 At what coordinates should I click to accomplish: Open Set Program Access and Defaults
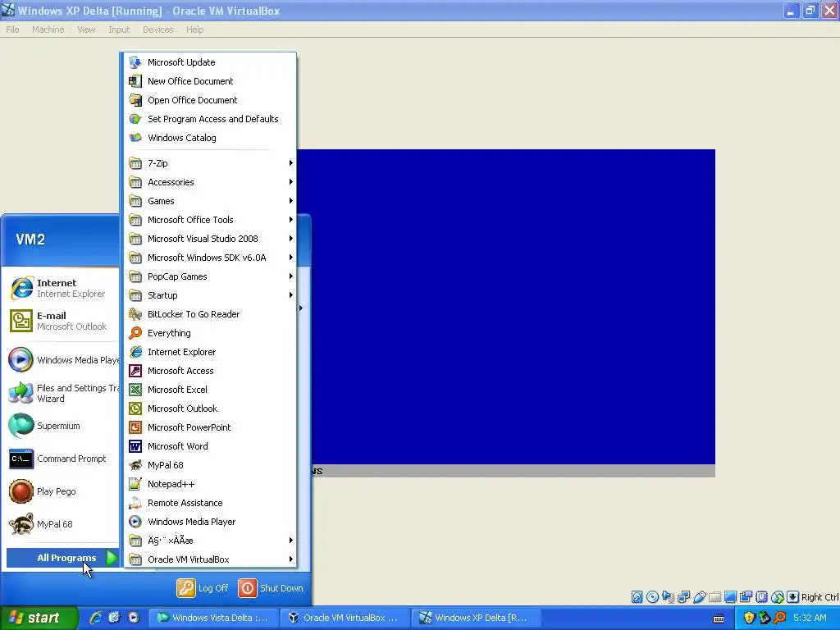(210, 119)
